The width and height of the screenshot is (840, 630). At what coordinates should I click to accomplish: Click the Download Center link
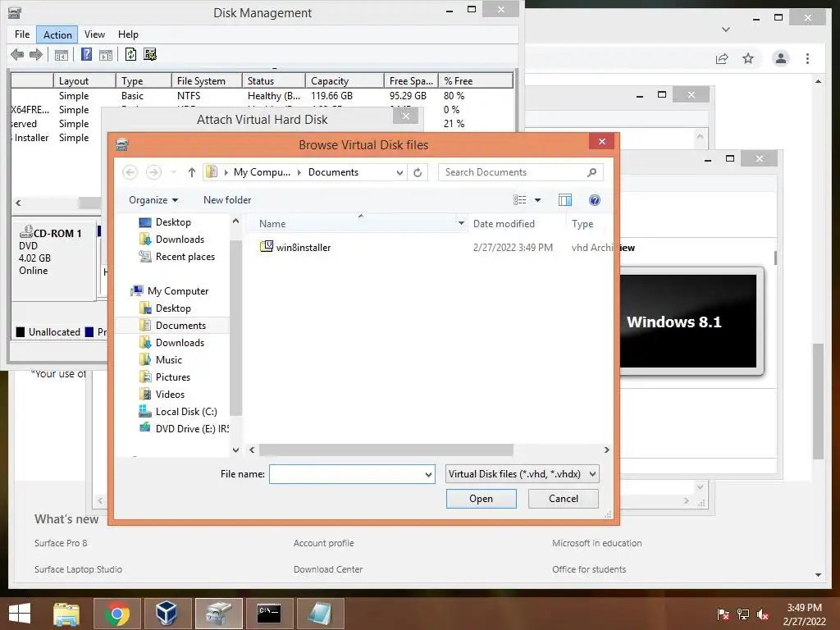pyautogui.click(x=328, y=569)
